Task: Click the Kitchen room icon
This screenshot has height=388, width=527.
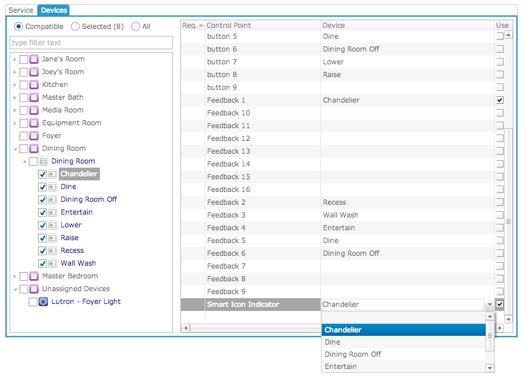Action: click(34, 85)
